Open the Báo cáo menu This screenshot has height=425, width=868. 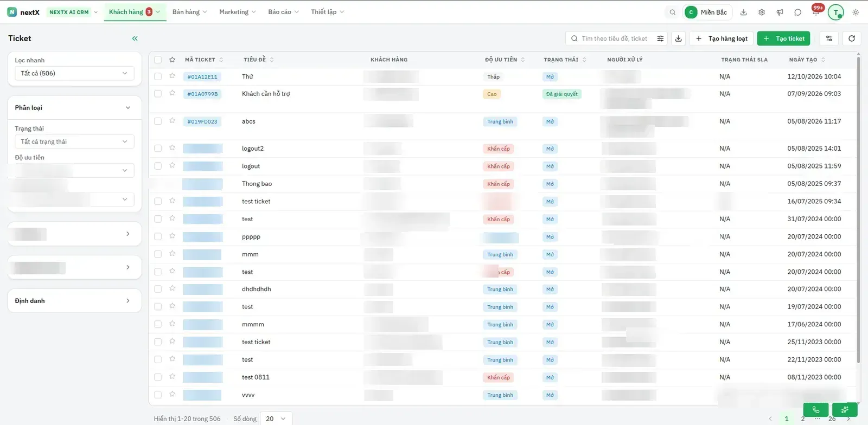[x=283, y=12]
